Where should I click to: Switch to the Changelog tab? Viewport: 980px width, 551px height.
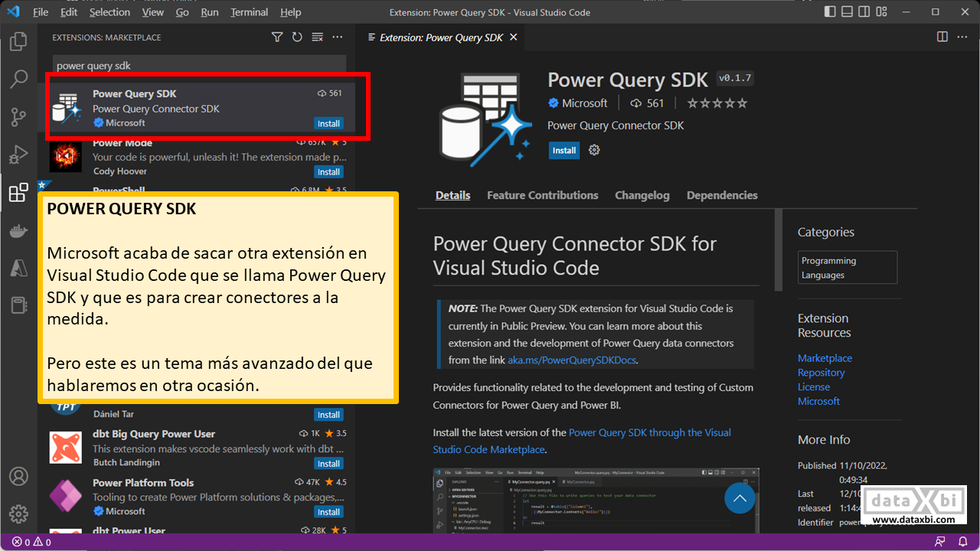pos(642,195)
